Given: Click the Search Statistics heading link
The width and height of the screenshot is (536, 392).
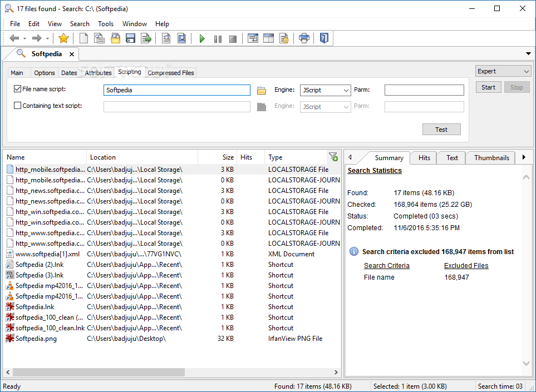Looking at the screenshot, I should [x=375, y=170].
